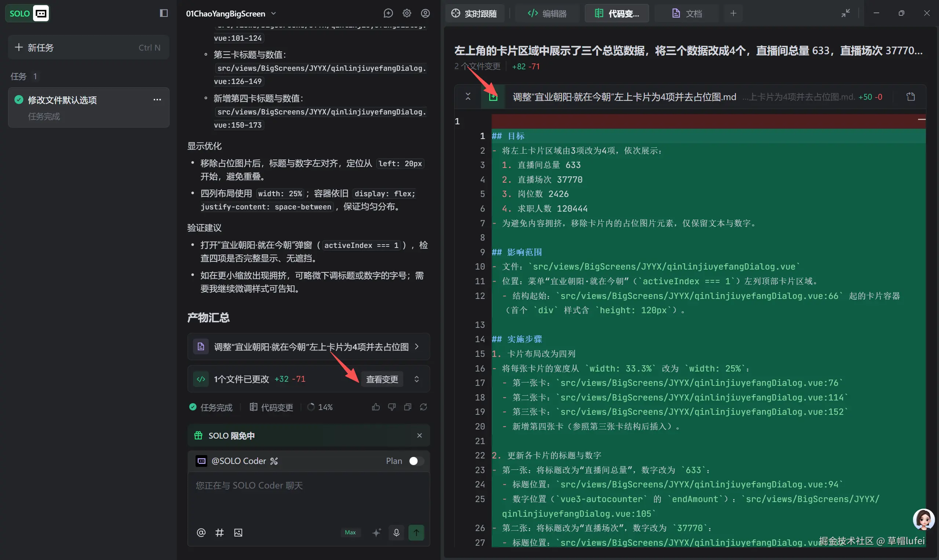Click the sparkle prompt optimize icon
Viewport: 939px width, 560px height.
(376, 532)
